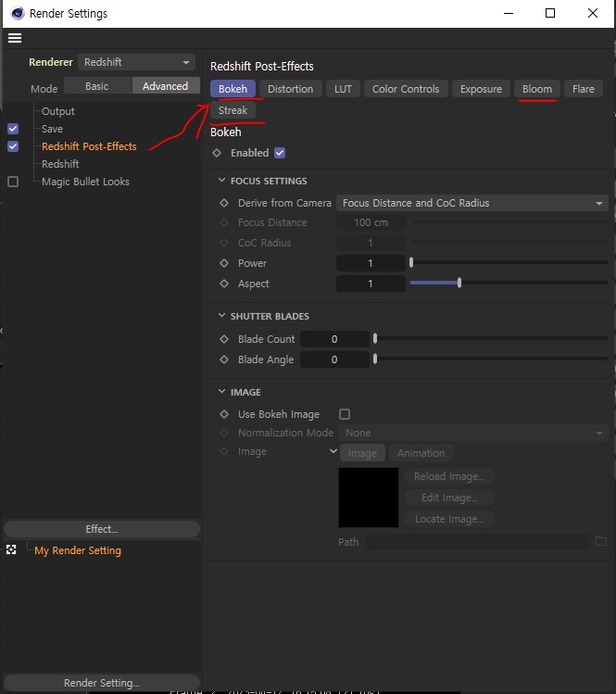The height and width of the screenshot is (694, 616).
Task: Click keyframe diamond beside Blade Angle
Action: 224,360
